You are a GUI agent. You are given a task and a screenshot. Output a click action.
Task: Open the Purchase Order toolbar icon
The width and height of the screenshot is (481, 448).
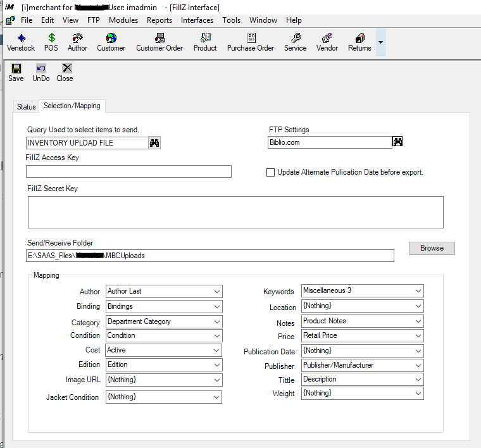click(x=251, y=42)
